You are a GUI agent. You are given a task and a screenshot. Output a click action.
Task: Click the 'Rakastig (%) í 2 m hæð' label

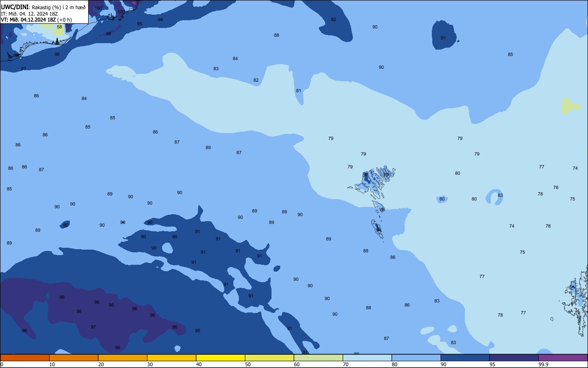click(59, 7)
